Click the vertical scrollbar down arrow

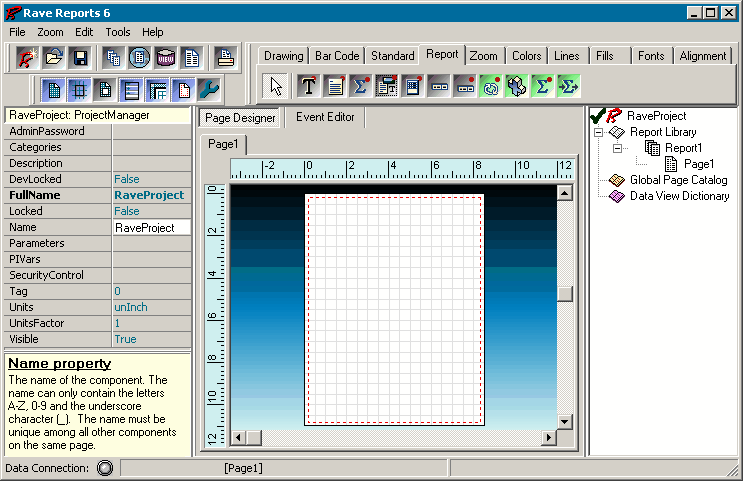coord(564,421)
